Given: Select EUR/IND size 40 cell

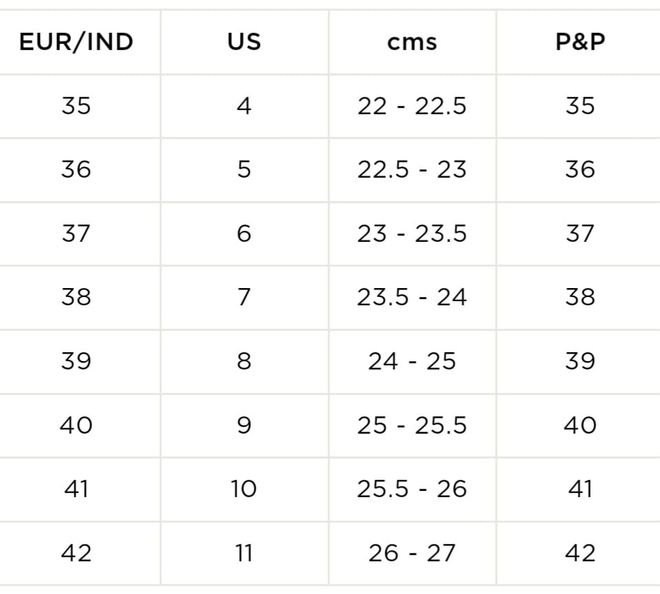Looking at the screenshot, I should pos(76,425).
